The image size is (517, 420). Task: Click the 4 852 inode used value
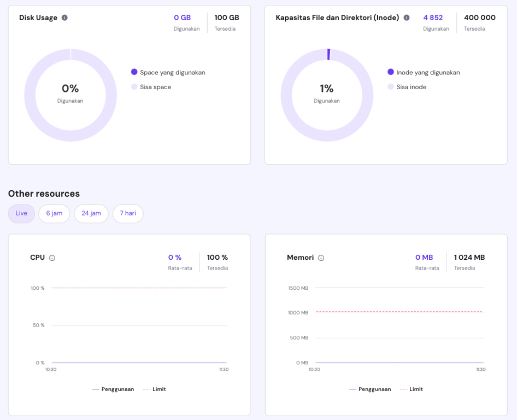point(432,17)
